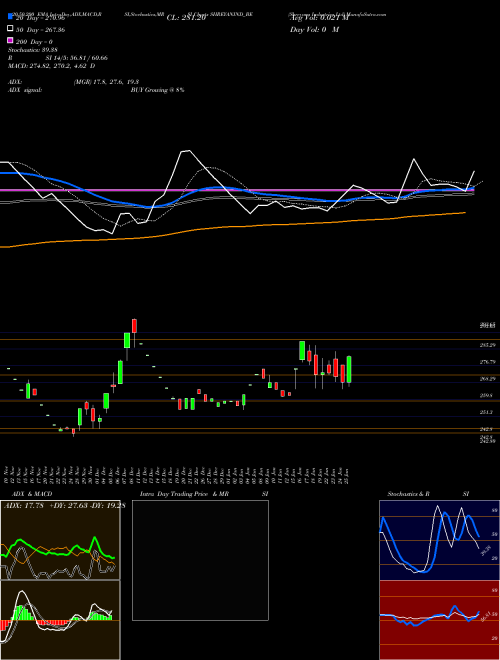Click the blue 20 Day legend swatch
This screenshot has width=500, height=660.
click(10, 17)
